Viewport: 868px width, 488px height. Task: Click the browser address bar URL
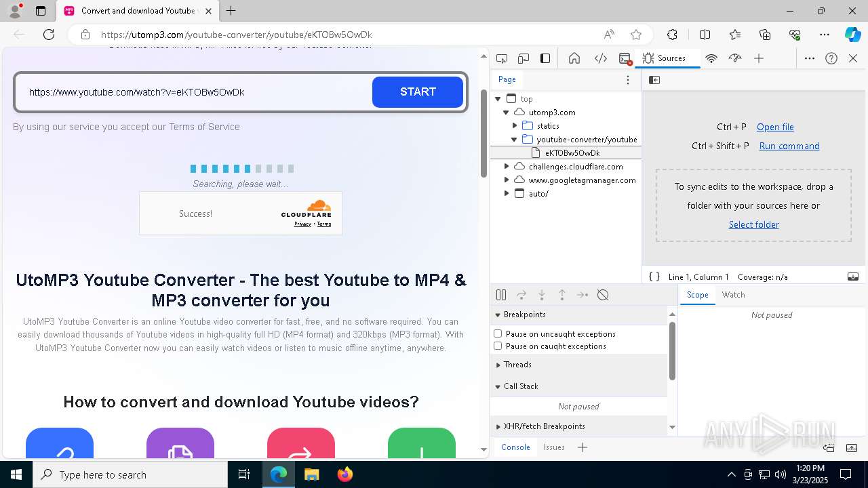(x=236, y=35)
